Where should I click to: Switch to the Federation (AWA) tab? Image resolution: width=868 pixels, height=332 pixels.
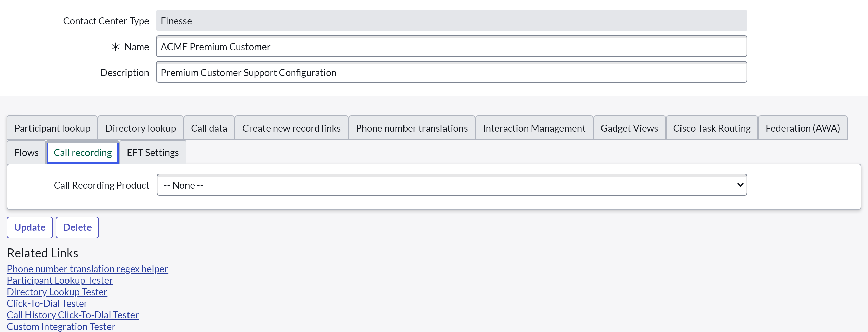point(803,128)
